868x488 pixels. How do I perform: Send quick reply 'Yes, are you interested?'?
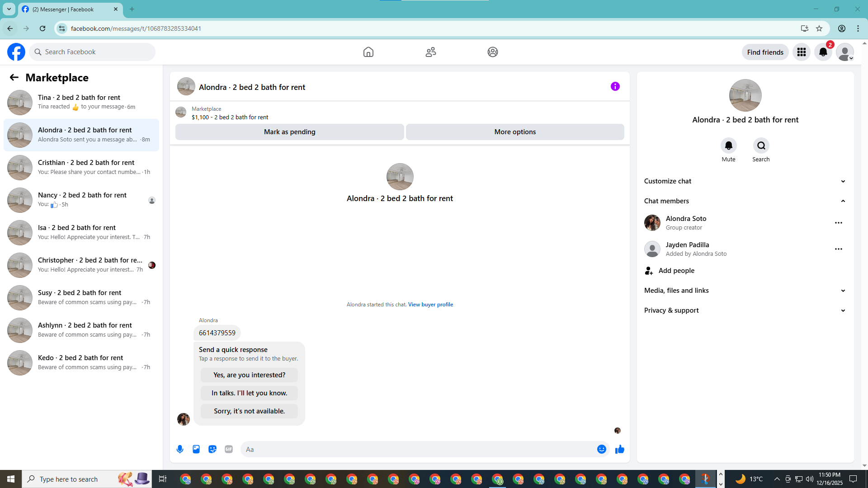[x=250, y=375]
